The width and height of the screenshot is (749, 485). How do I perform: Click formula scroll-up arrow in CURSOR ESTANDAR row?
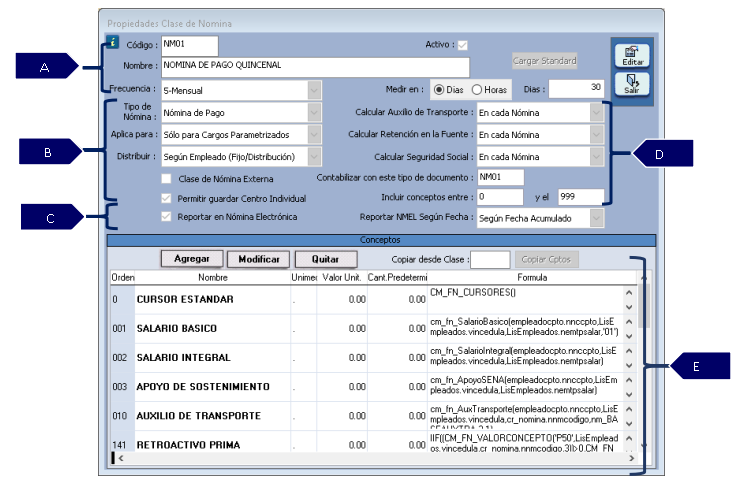629,292
